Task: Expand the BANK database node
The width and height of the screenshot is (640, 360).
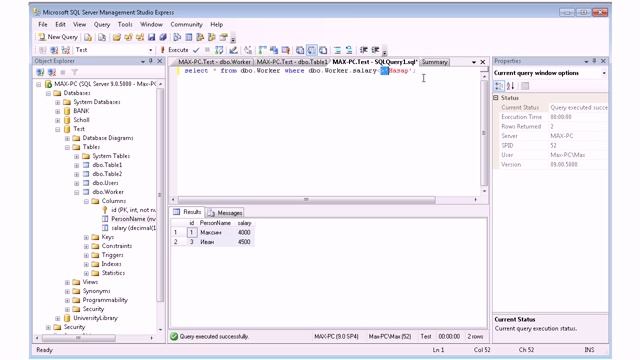Action: point(58,111)
